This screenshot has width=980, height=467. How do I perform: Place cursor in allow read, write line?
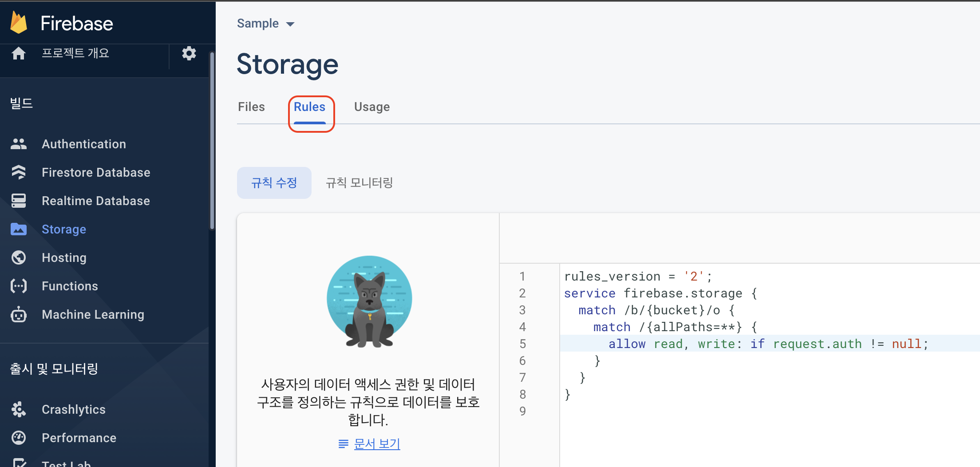770,343
